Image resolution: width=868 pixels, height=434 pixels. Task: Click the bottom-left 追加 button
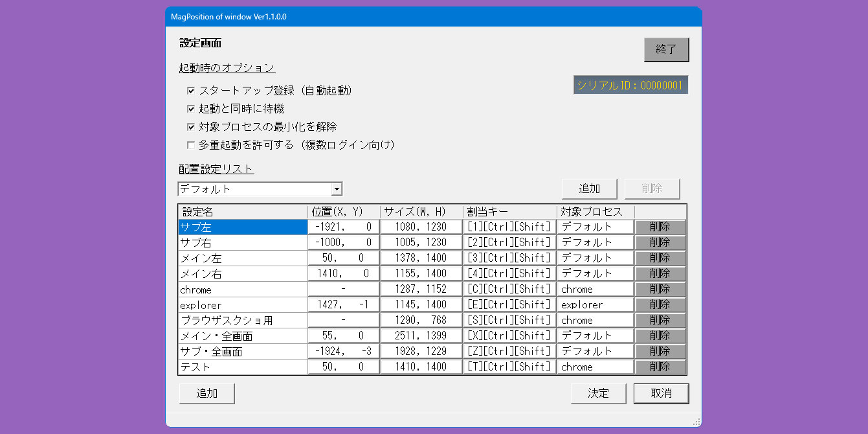[206, 393]
